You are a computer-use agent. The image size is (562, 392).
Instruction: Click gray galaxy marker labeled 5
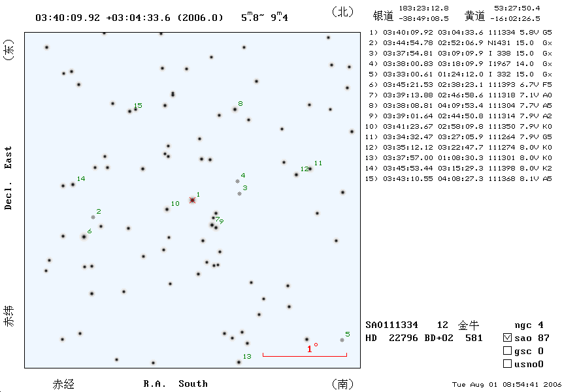click(x=342, y=340)
